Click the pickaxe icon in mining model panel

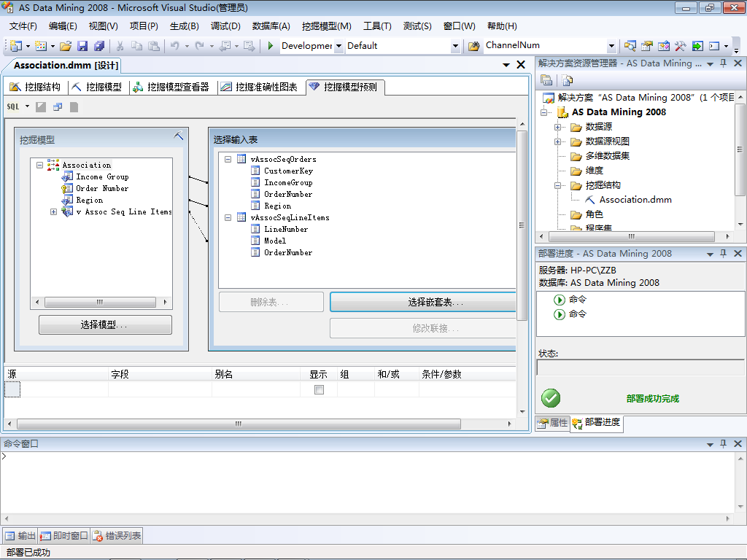tap(179, 136)
